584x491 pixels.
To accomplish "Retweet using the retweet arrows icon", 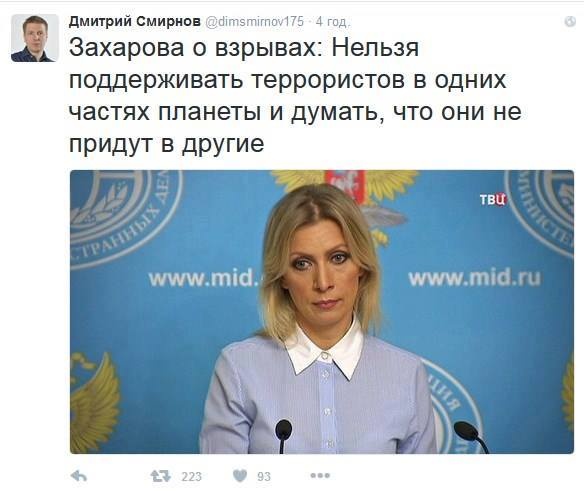I will 160,476.
